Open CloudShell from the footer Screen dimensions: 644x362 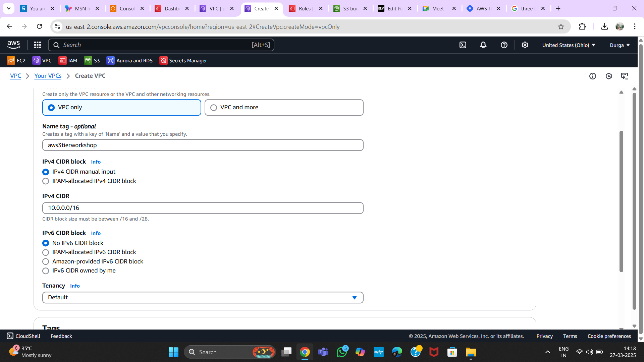(23, 336)
